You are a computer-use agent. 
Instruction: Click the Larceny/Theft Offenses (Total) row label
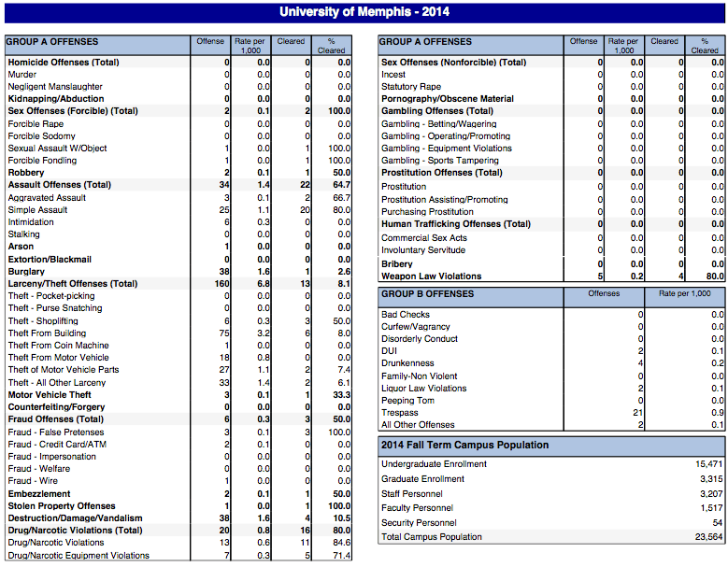click(x=72, y=284)
